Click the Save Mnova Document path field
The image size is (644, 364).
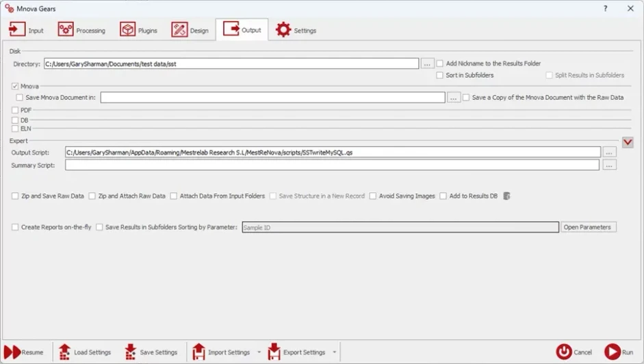(272, 98)
